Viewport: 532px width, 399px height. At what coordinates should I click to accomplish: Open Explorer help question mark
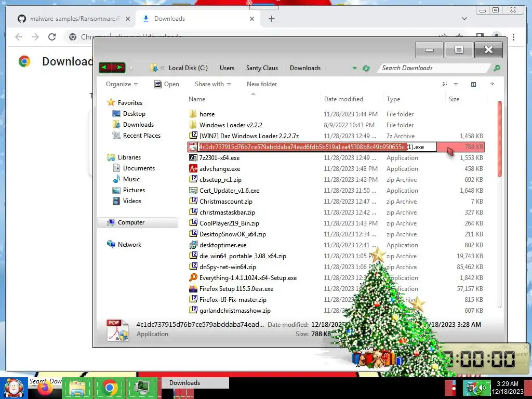coord(491,84)
